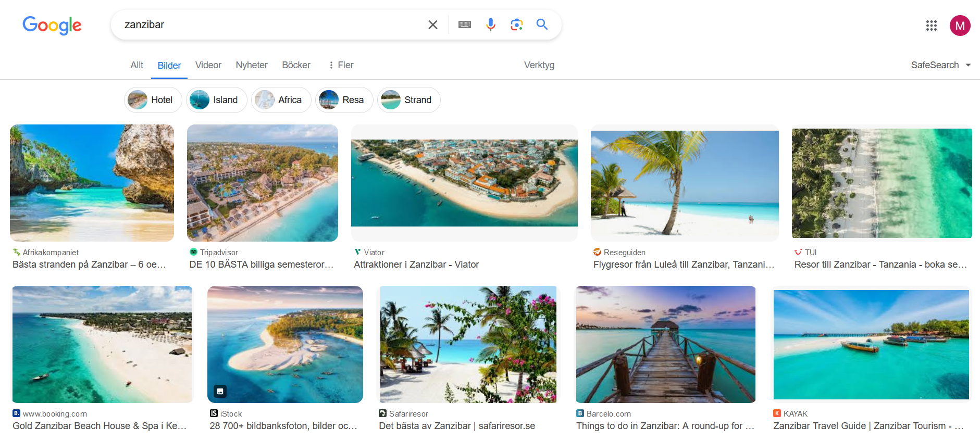
Task: Click the Google logo
Action: [52, 25]
